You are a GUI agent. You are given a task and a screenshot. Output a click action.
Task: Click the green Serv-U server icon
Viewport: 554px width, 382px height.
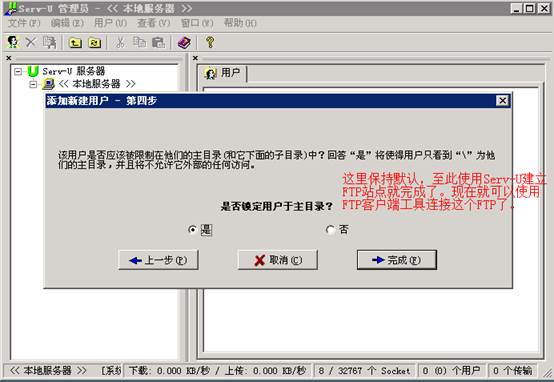(x=33, y=71)
